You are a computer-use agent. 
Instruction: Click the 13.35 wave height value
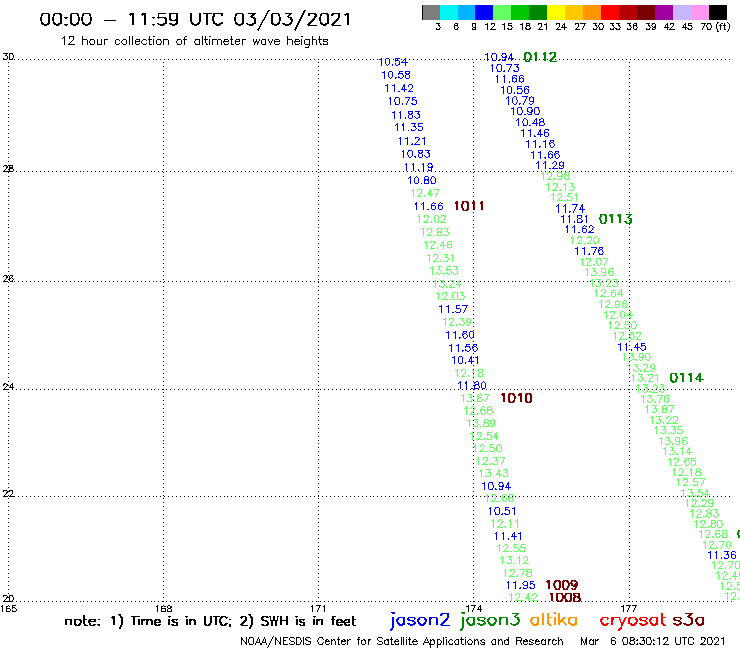[668, 430]
